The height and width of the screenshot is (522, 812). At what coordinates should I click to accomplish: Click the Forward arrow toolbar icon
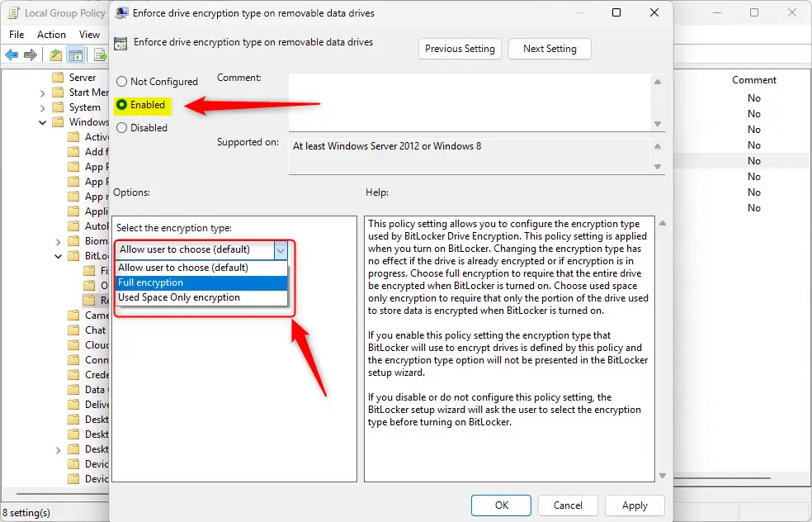31,55
